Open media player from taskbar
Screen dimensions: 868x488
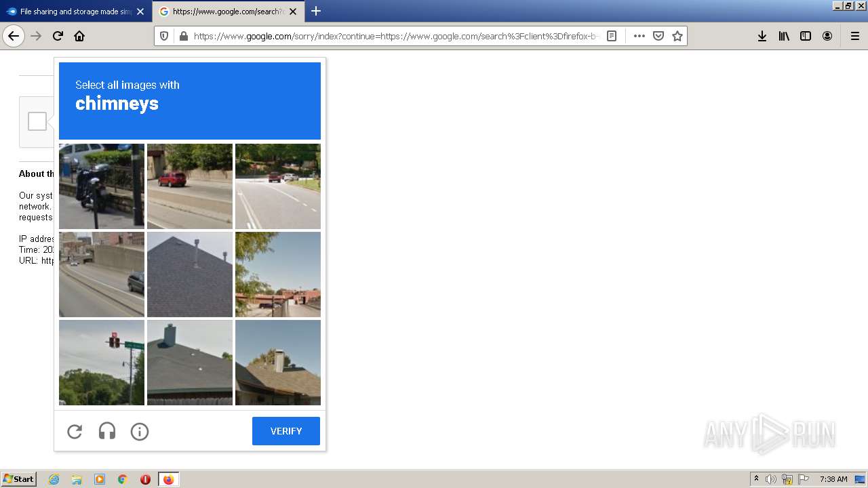coord(100,479)
